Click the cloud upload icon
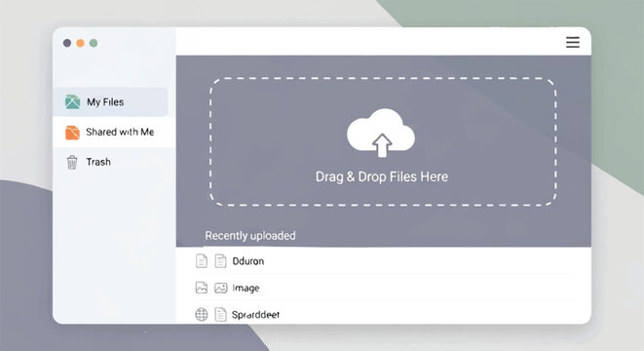Image resolution: width=644 pixels, height=351 pixels. (381, 133)
